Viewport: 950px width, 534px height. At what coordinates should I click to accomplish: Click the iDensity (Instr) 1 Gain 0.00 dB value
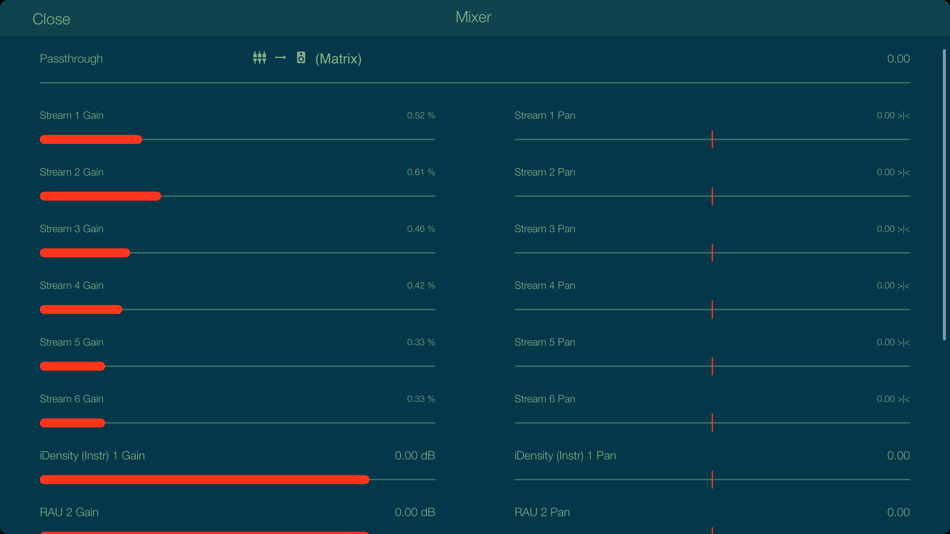click(414, 455)
